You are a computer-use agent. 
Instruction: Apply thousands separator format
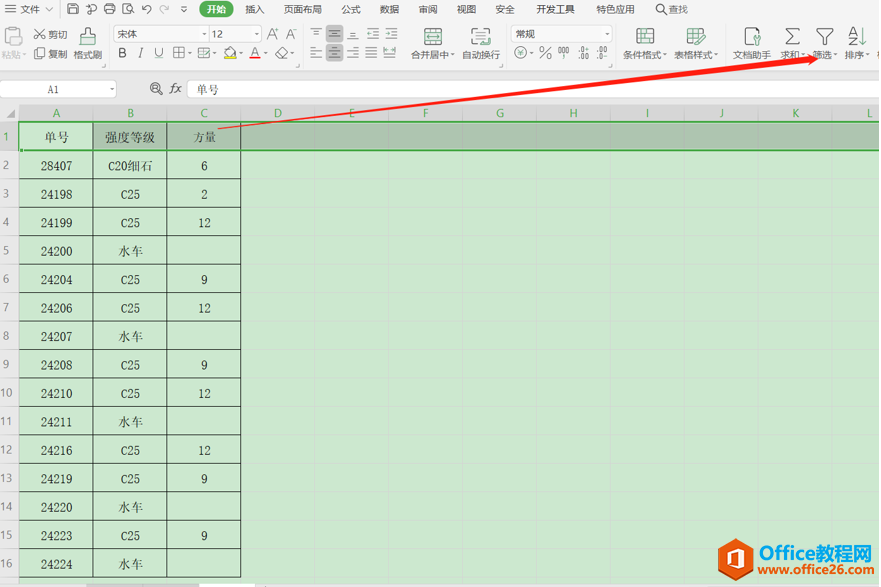564,53
